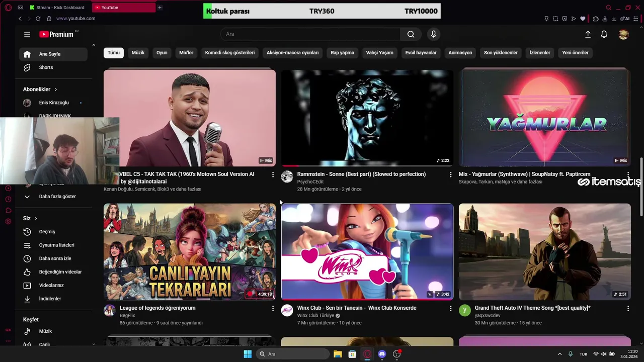The image size is (644, 362).
Task: Open File Explorer from the taskbar
Action: (338, 354)
